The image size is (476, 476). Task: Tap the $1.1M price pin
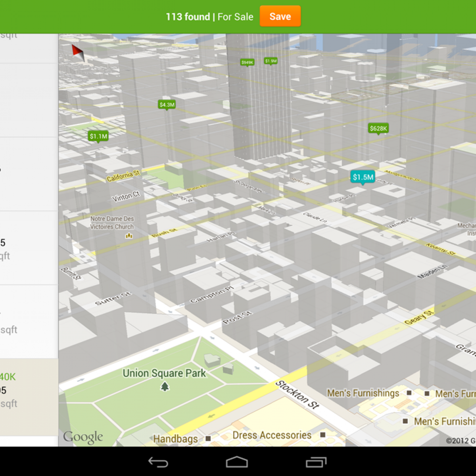coord(98,136)
